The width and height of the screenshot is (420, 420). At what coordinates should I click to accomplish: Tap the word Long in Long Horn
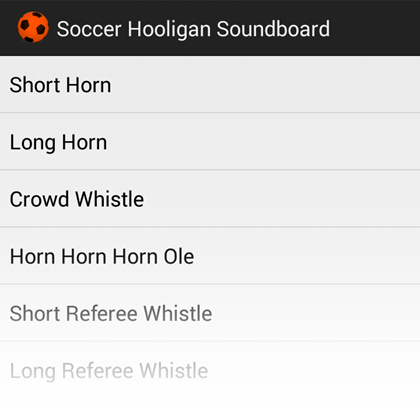[33, 143]
